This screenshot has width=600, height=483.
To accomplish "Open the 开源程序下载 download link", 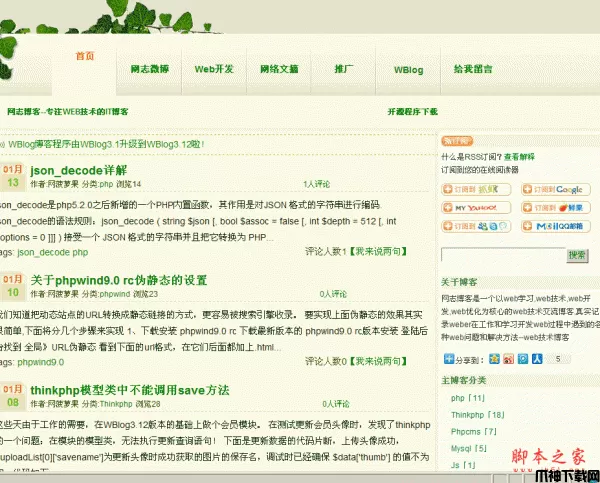I will (x=412, y=111).
